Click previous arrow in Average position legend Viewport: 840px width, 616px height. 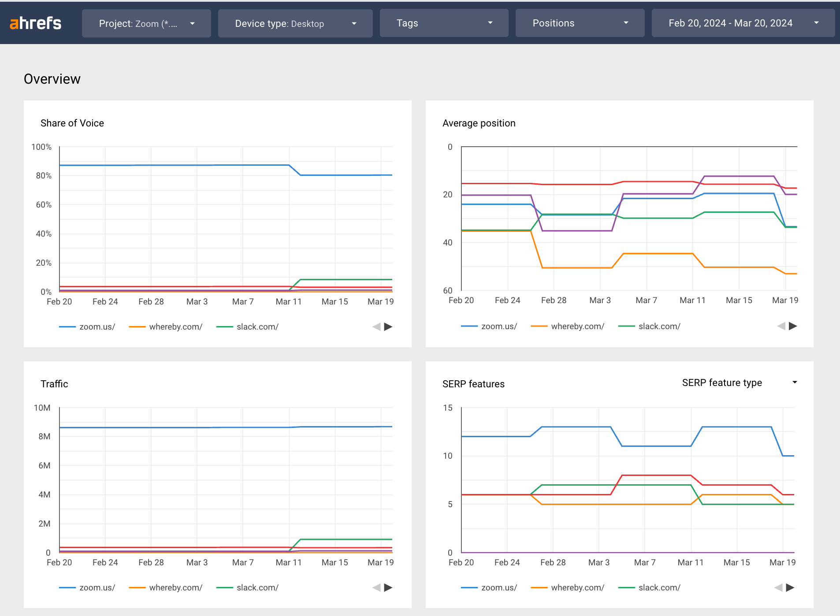tap(781, 326)
